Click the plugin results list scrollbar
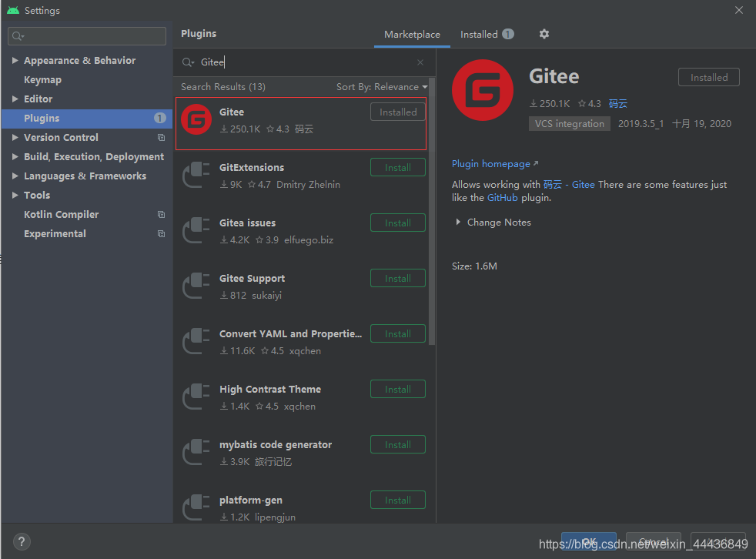 (x=432, y=213)
